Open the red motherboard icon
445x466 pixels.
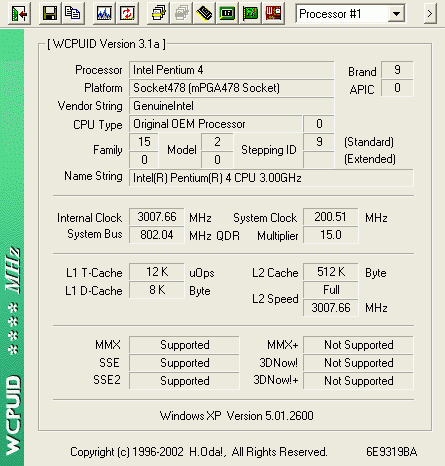[x=273, y=14]
